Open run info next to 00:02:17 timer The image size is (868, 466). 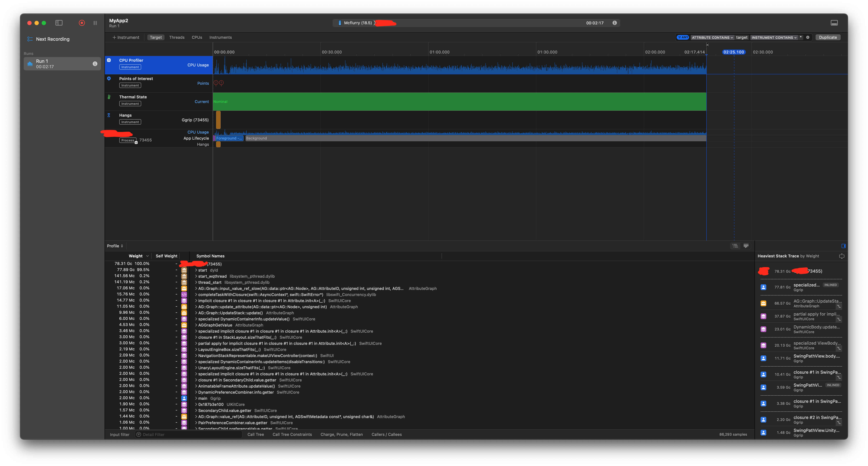[615, 23]
